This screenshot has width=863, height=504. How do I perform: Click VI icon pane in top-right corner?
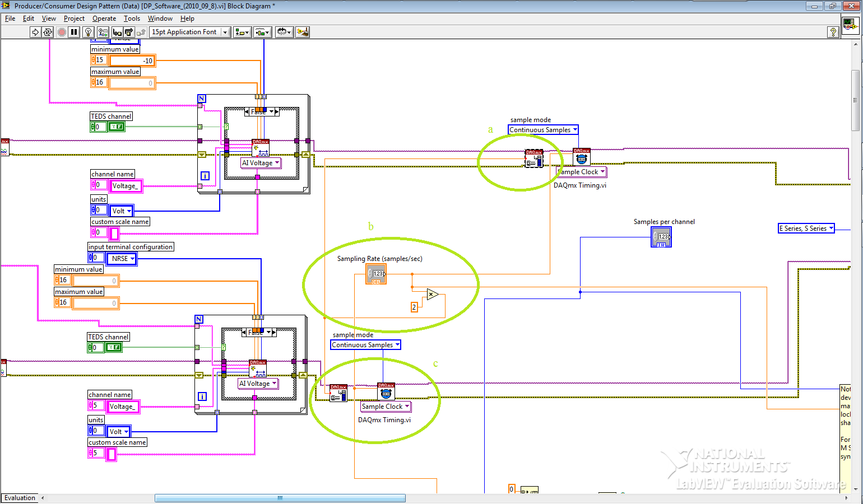(x=851, y=26)
